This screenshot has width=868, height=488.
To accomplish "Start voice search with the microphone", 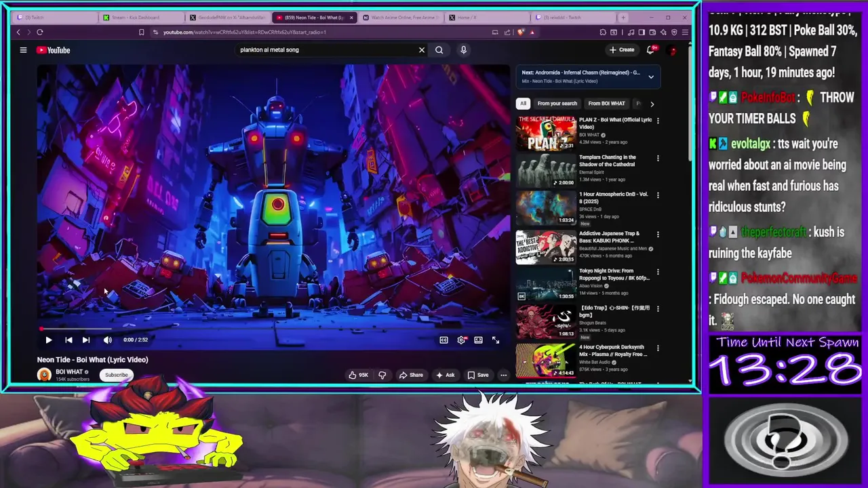I will click(x=463, y=49).
